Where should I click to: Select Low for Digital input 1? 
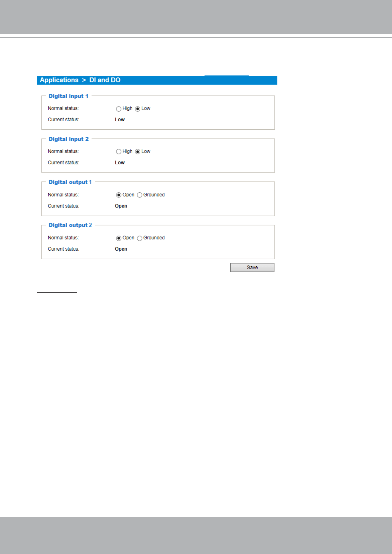pos(138,109)
